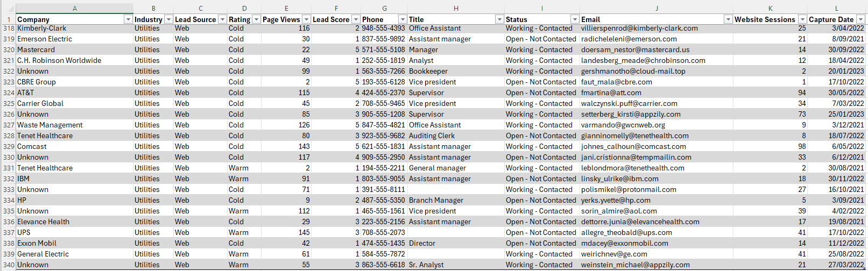Open the Rating column filter dropdown

(256, 19)
